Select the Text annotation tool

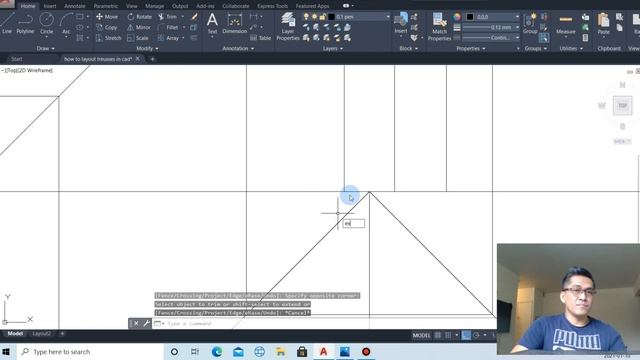tap(212, 24)
